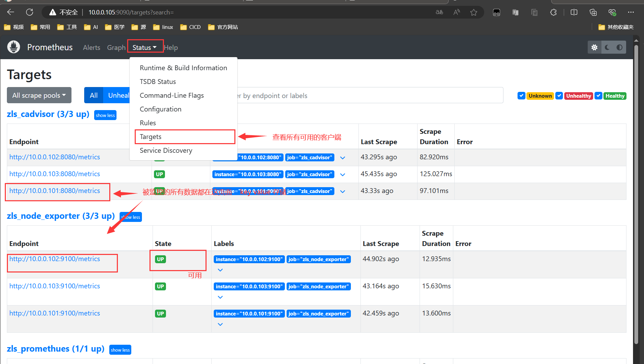The height and width of the screenshot is (364, 644).
Task: Click the translate icon in the address bar
Action: click(x=439, y=12)
